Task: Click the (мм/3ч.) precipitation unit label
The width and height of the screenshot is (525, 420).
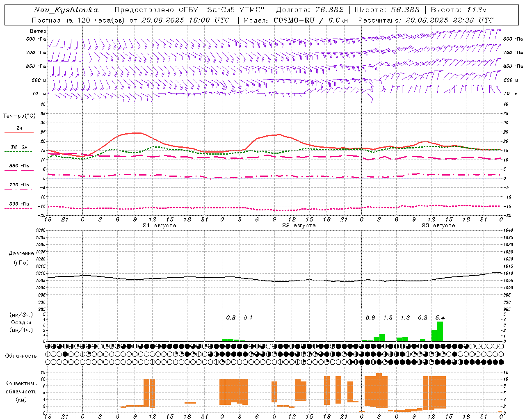Action: click(x=21, y=315)
